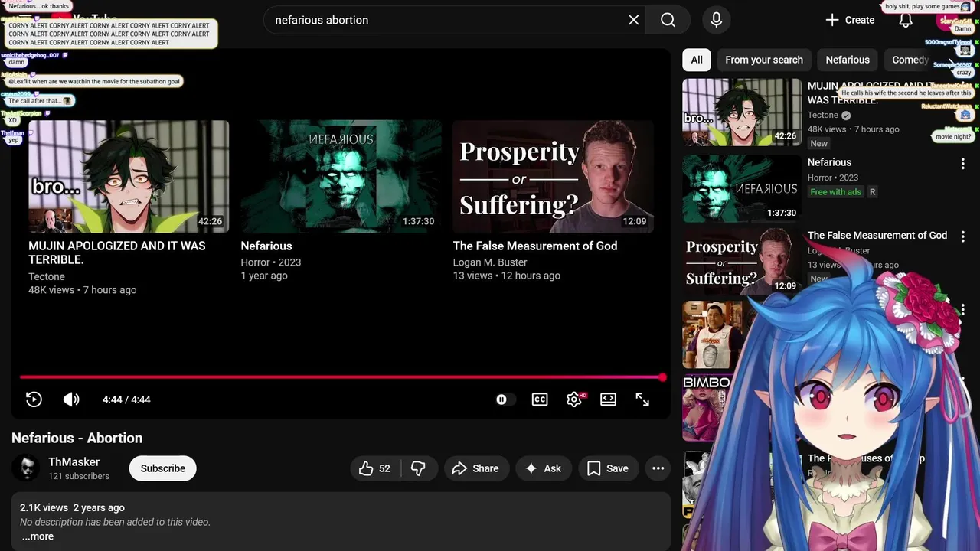
Task: Select the Comedy filter chip
Action: coord(910,60)
